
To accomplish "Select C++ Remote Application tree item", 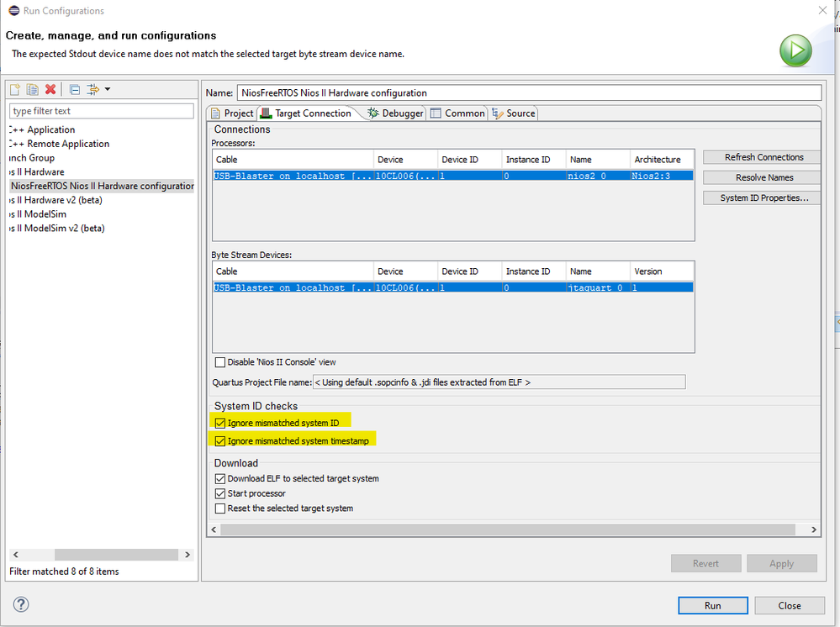I will click(60, 144).
